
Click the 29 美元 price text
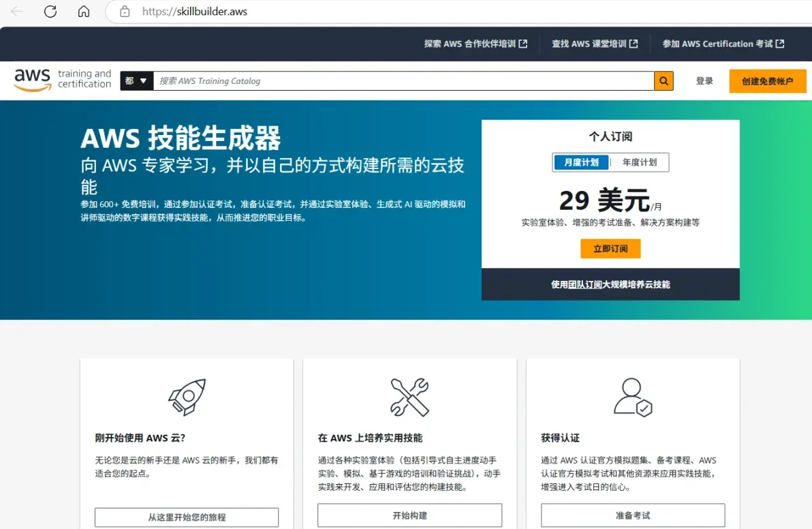click(604, 200)
